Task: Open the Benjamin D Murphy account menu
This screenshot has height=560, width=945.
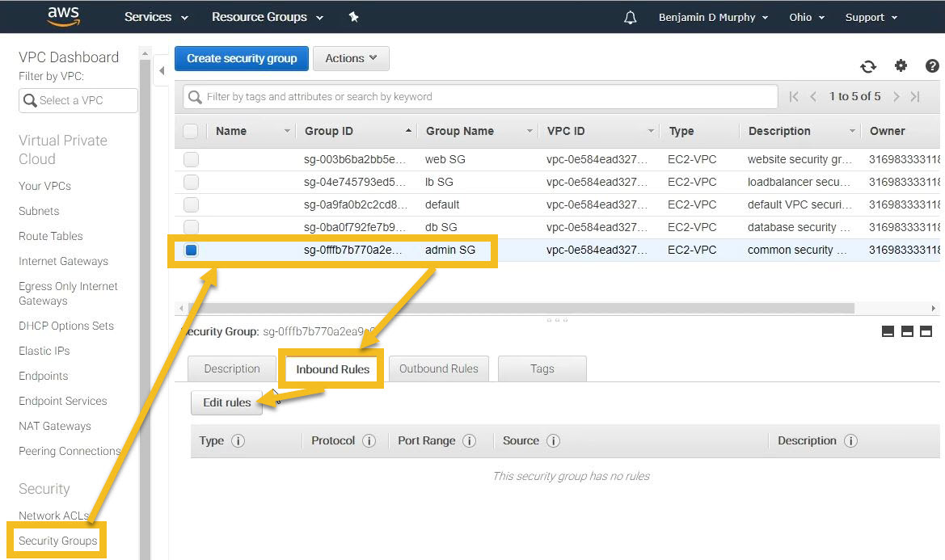Action: coord(713,18)
